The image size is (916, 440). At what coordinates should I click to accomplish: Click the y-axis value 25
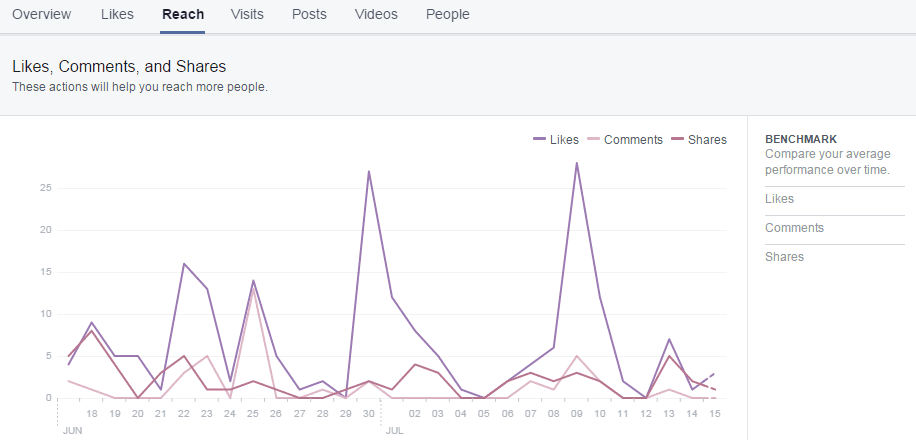pyautogui.click(x=46, y=188)
